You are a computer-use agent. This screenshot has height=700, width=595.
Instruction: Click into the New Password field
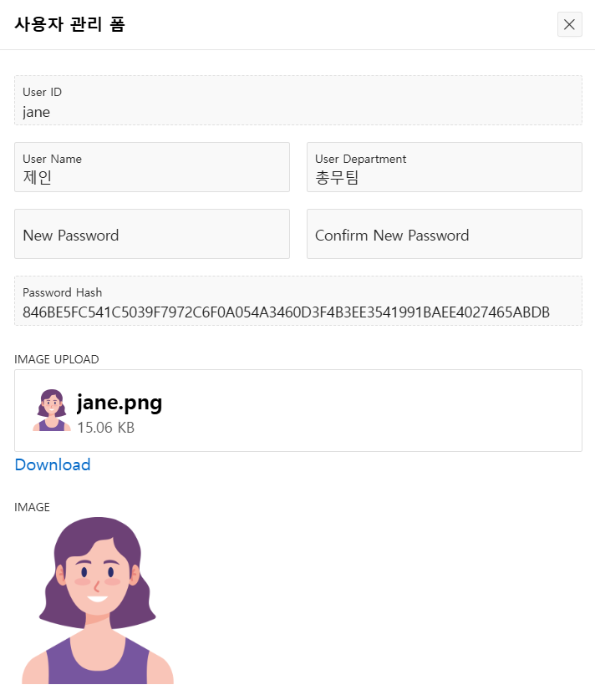[x=152, y=234]
